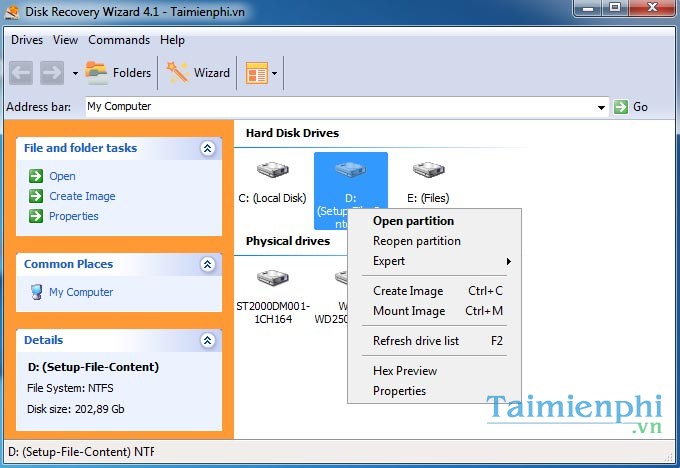Expand the Expert submenu
The width and height of the screenshot is (680, 468).
coord(435,261)
